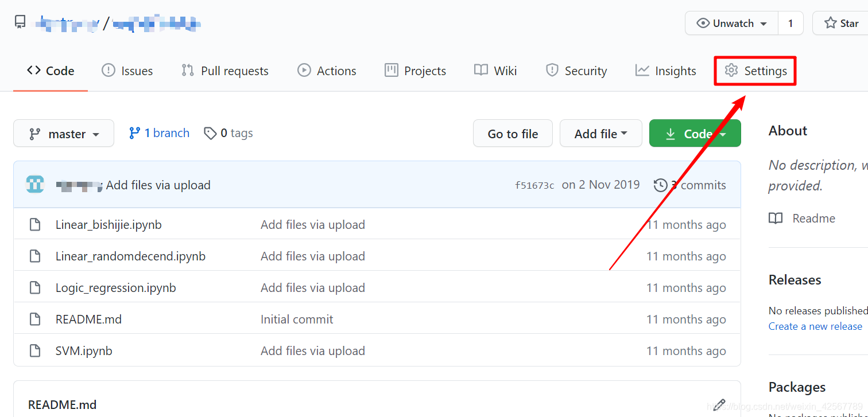Click the Go to file button
Image resolution: width=868 pixels, height=417 pixels.
pyautogui.click(x=513, y=134)
